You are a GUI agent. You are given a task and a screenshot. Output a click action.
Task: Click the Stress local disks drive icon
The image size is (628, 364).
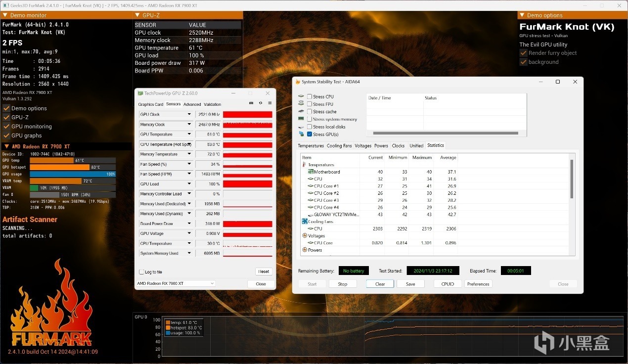[301, 127]
